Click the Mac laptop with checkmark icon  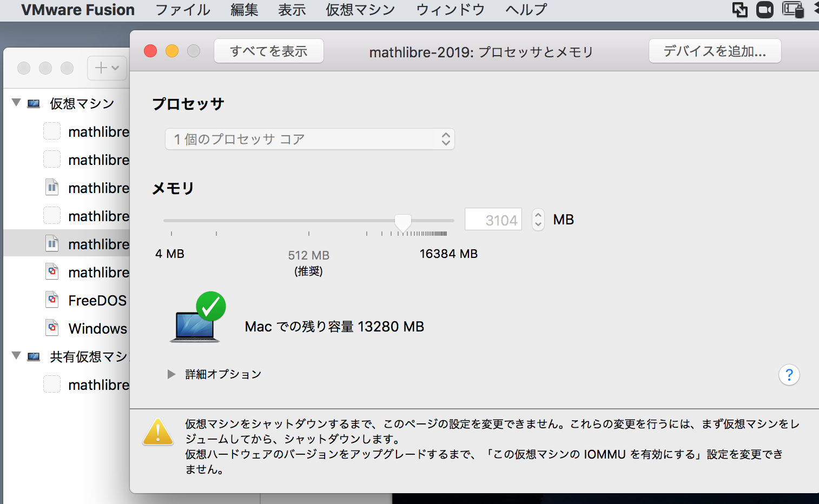197,317
